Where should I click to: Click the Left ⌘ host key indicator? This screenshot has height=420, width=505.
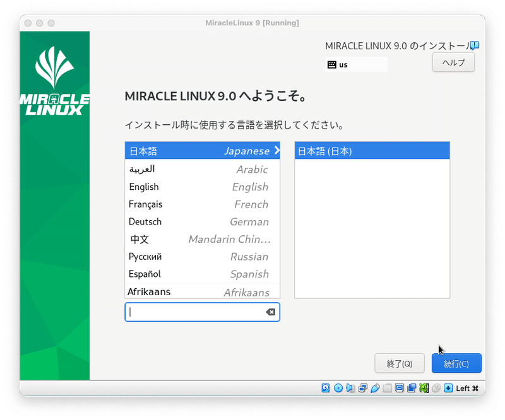pyautogui.click(x=467, y=388)
